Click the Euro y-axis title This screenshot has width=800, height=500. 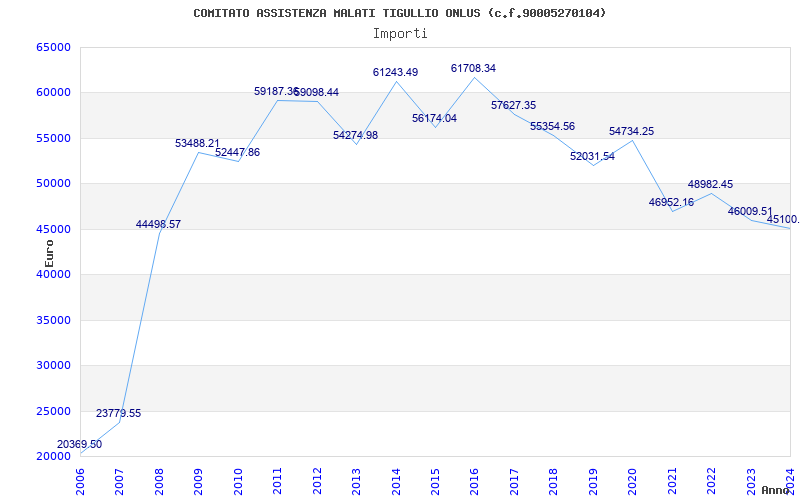click(x=49, y=253)
